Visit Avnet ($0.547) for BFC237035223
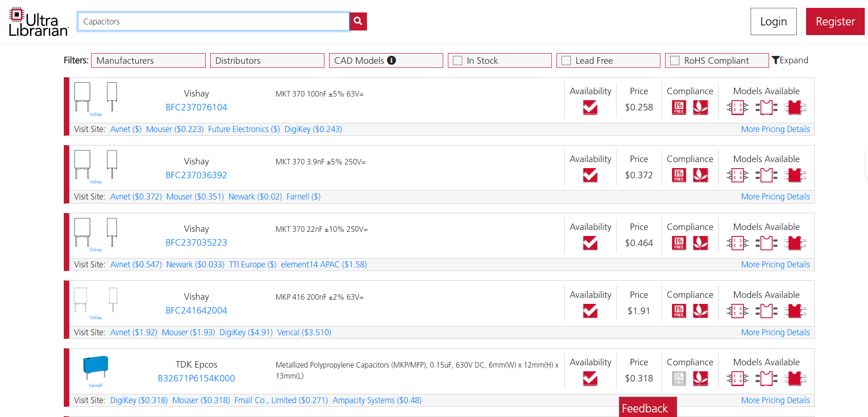The height and width of the screenshot is (417, 868). [136, 265]
